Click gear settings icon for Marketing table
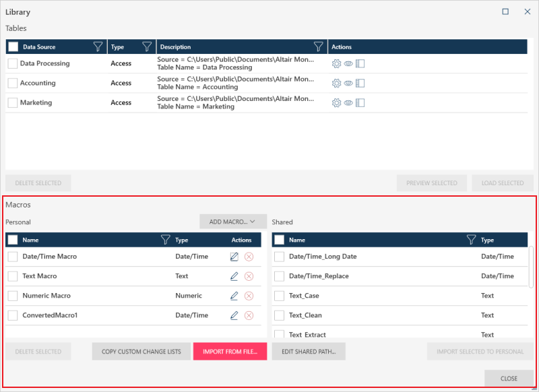Screen dimensions: 539x392 click(336, 103)
